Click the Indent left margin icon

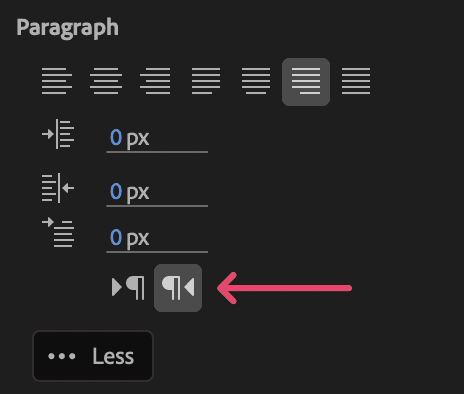(x=58, y=134)
